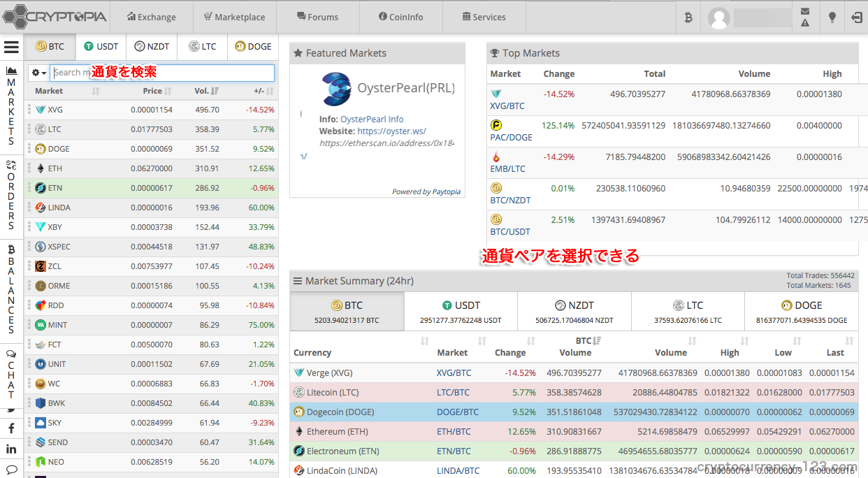Screen dimensions: 868x478
Task: Sort Market Summary by BTC Volume
Action: (x=575, y=347)
